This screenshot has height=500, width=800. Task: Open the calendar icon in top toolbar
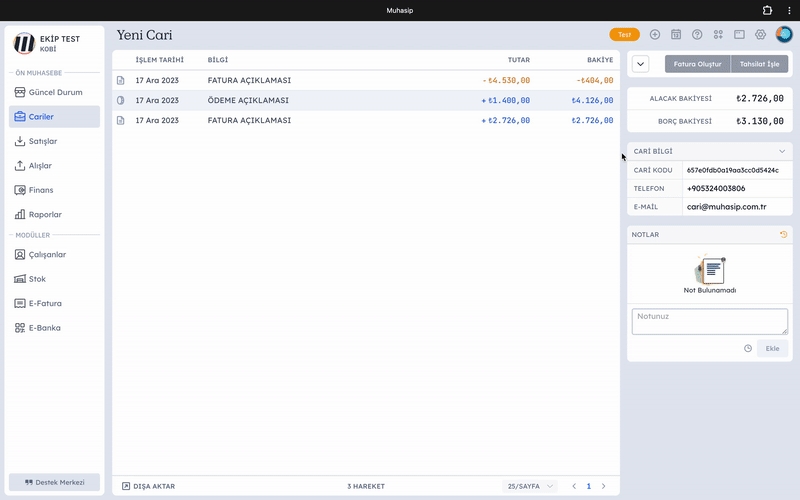(x=676, y=34)
